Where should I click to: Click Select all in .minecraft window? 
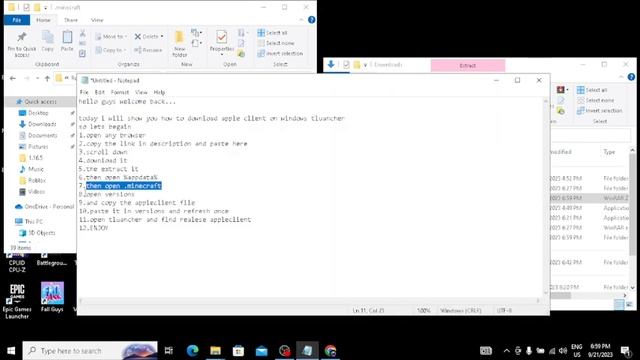pos(272,33)
